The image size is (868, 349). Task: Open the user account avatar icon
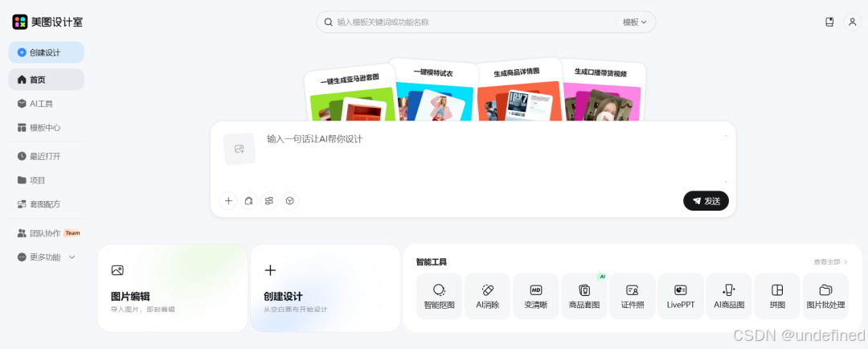click(x=852, y=23)
